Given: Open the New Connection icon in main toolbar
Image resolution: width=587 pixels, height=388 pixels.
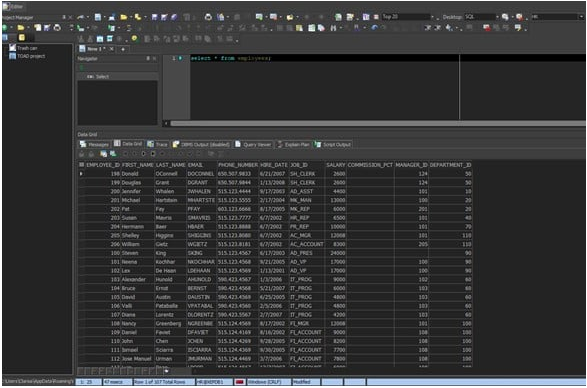Looking at the screenshot, I should point(80,17).
